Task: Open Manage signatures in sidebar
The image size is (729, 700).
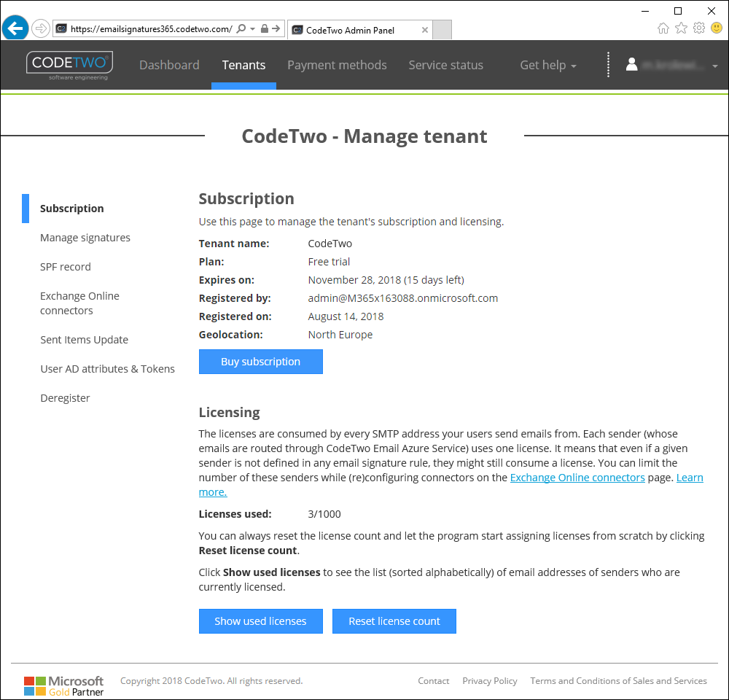Action: (x=85, y=238)
